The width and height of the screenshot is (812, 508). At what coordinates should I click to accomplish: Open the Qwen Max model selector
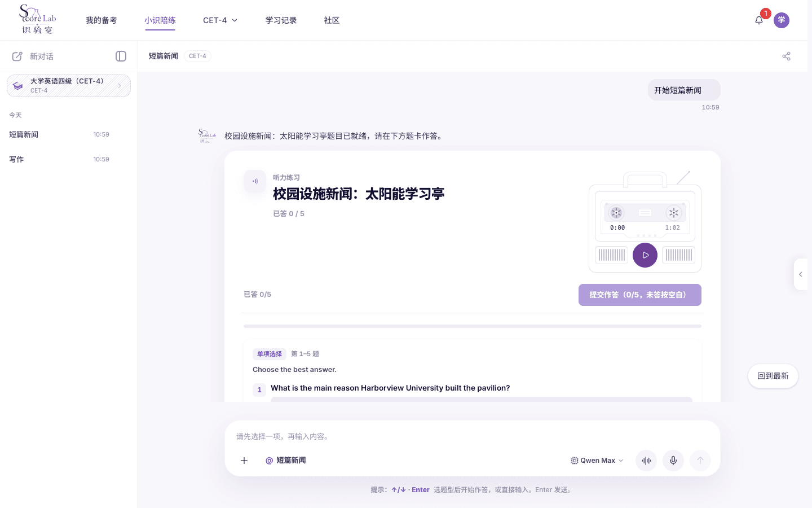(597, 461)
